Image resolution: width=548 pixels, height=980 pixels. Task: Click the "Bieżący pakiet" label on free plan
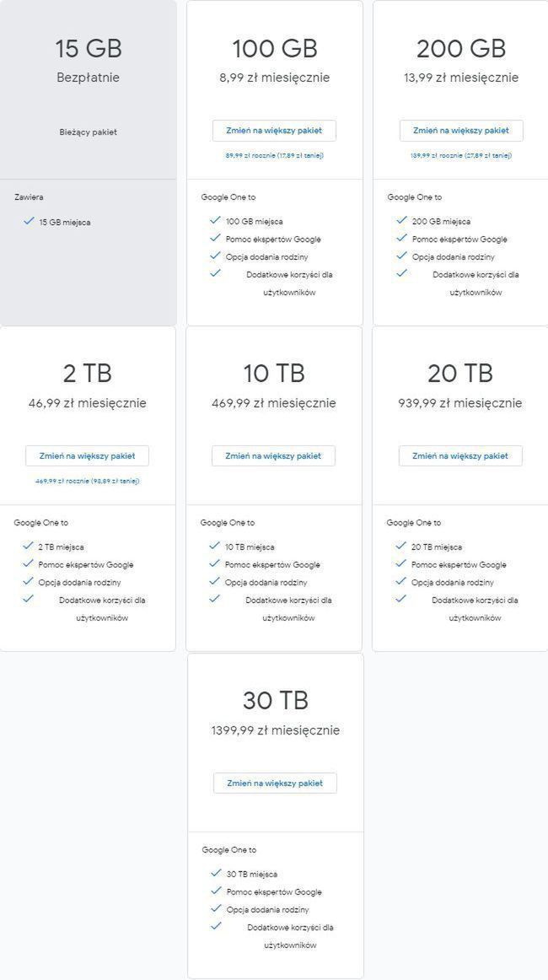89,132
